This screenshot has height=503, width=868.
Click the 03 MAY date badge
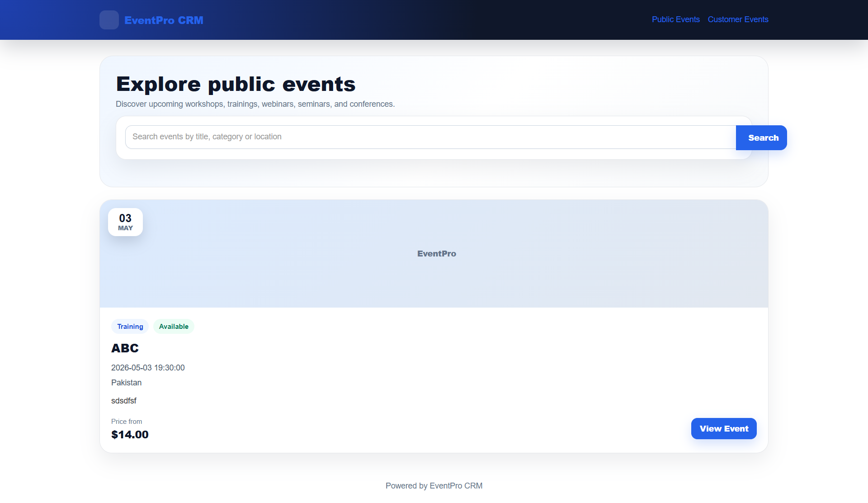pyautogui.click(x=125, y=222)
